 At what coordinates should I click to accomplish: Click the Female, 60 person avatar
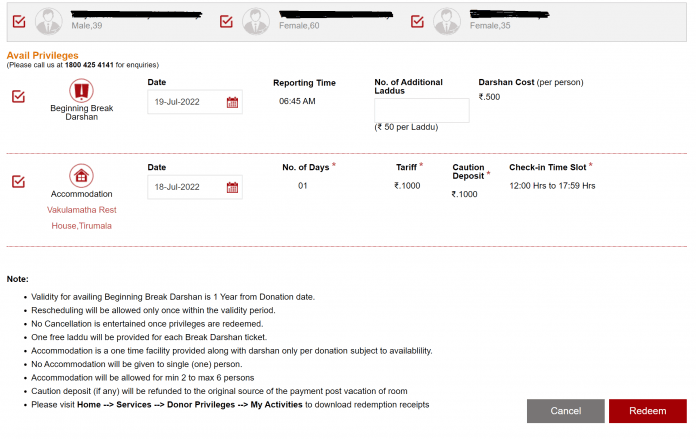coord(258,20)
